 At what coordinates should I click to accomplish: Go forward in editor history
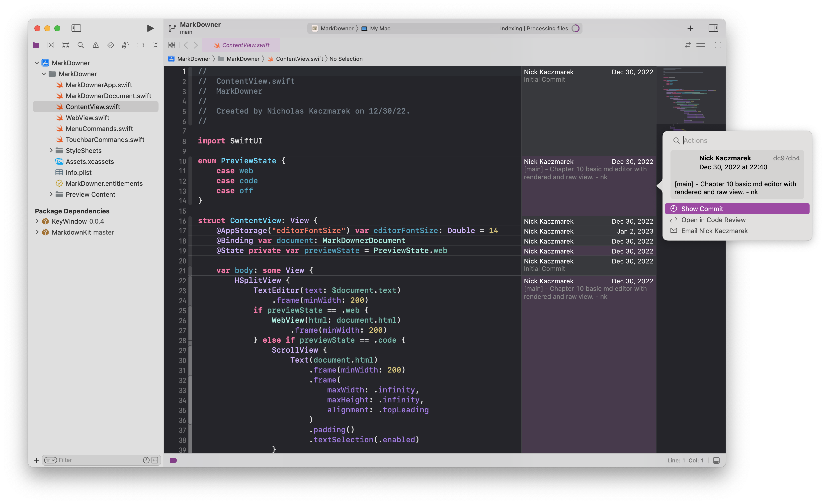(x=196, y=45)
